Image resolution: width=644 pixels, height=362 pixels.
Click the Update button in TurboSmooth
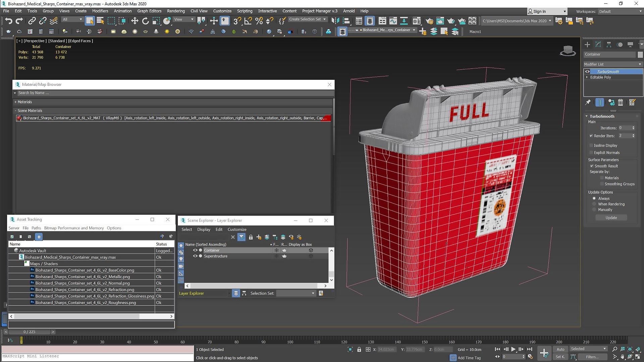[x=611, y=218]
